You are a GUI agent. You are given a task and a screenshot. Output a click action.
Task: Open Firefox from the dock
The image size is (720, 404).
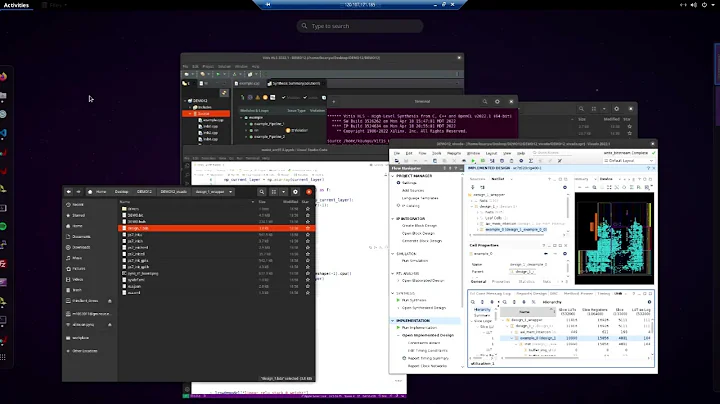[4, 76]
